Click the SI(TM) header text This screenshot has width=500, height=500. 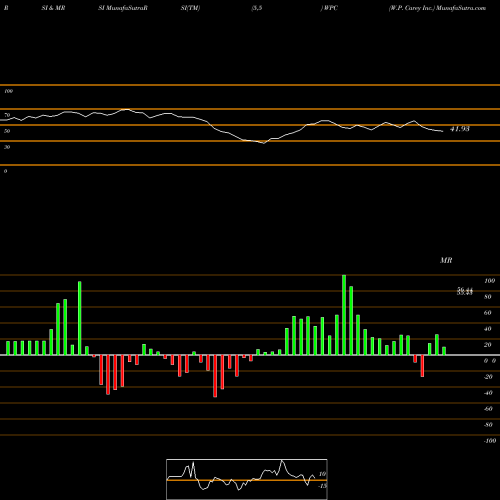click(190, 8)
